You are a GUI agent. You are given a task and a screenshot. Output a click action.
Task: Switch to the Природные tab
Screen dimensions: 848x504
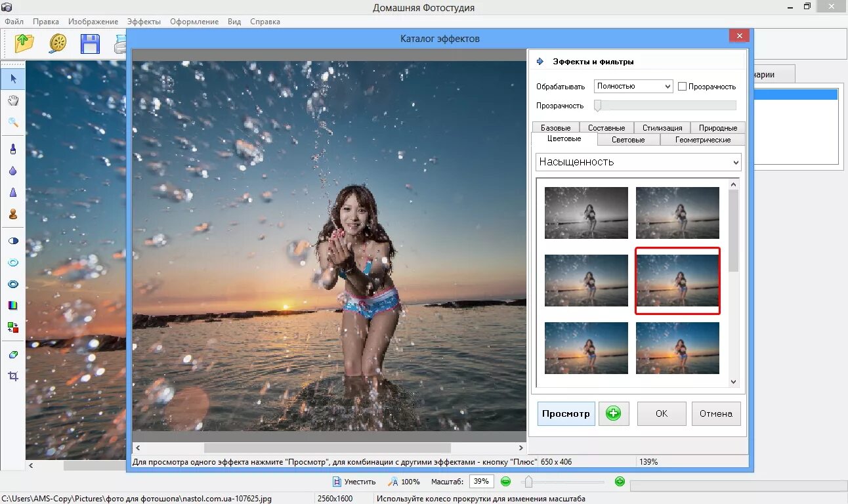[x=718, y=128]
